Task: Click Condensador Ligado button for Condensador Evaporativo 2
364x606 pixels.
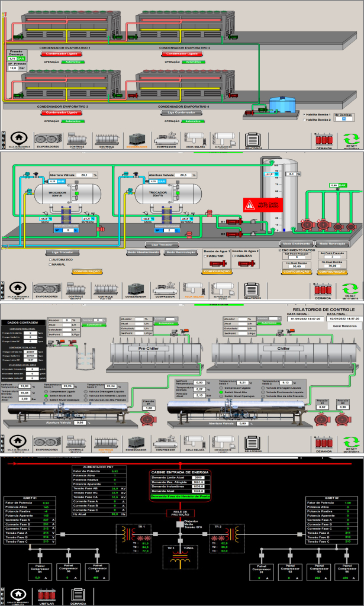Action: (x=182, y=54)
